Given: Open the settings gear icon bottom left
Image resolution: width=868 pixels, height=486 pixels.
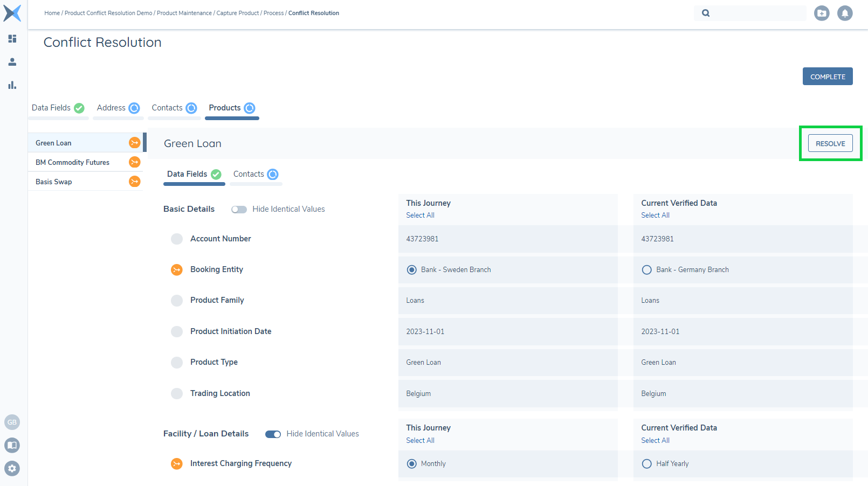Looking at the screenshot, I should (x=12, y=468).
